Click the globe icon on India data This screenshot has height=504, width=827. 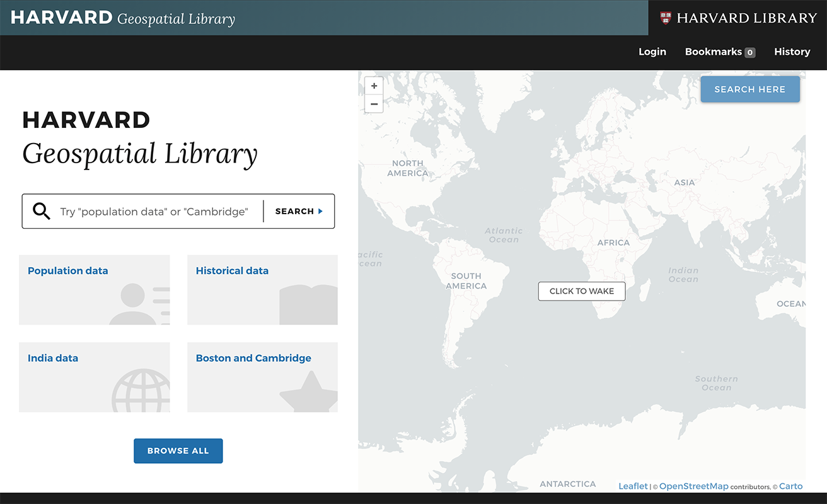coord(141,391)
